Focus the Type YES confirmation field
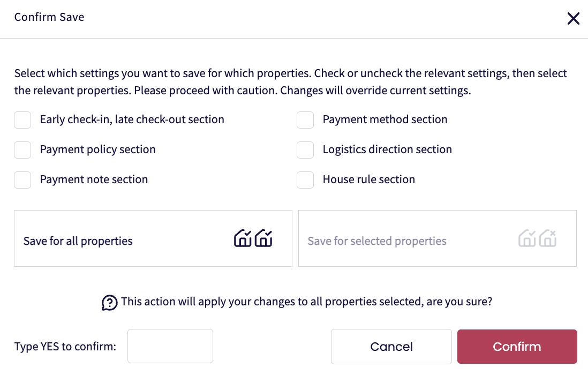The image size is (588, 375). click(170, 346)
